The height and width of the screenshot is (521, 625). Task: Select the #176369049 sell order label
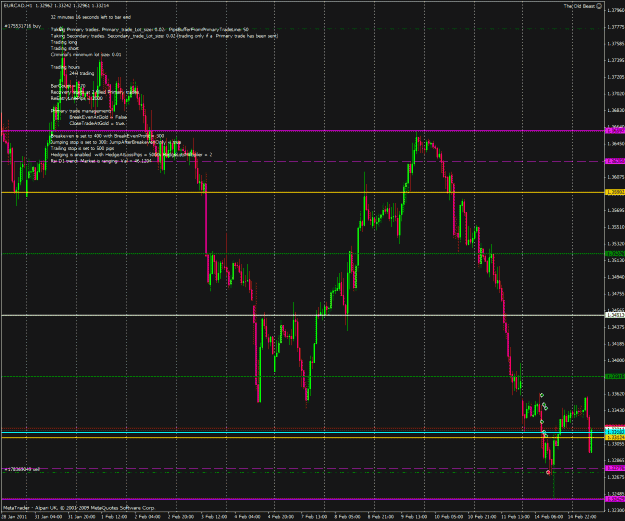point(22,469)
